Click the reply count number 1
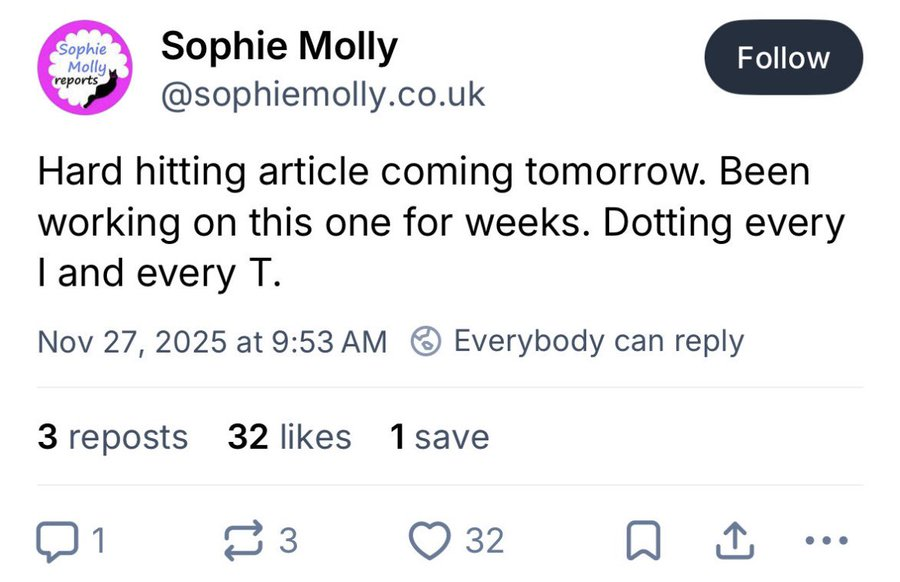Image resolution: width=900 pixels, height=582 pixels. pos(98,541)
